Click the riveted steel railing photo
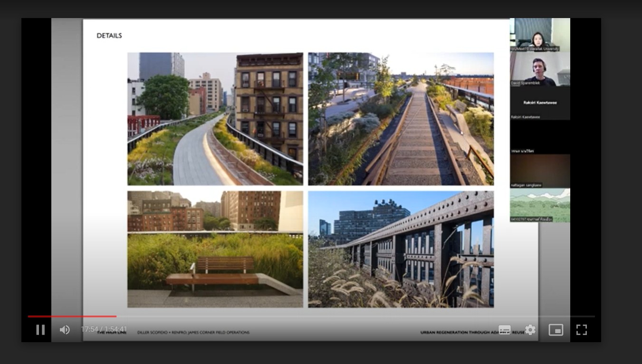This screenshot has height=364, width=642. [401, 249]
